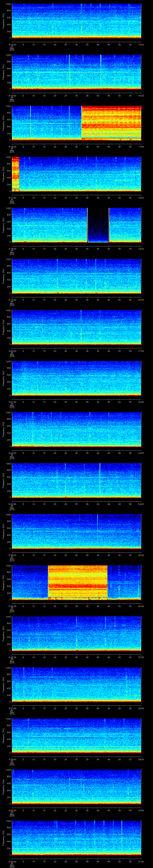Select the 25:00 end time label
Viewport: 153px width, 868px height.
(x=141, y=555)
